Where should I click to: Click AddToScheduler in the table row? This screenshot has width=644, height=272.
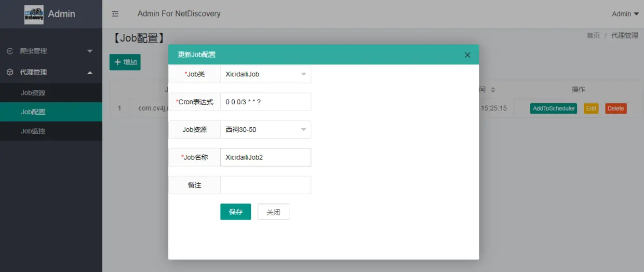554,108
